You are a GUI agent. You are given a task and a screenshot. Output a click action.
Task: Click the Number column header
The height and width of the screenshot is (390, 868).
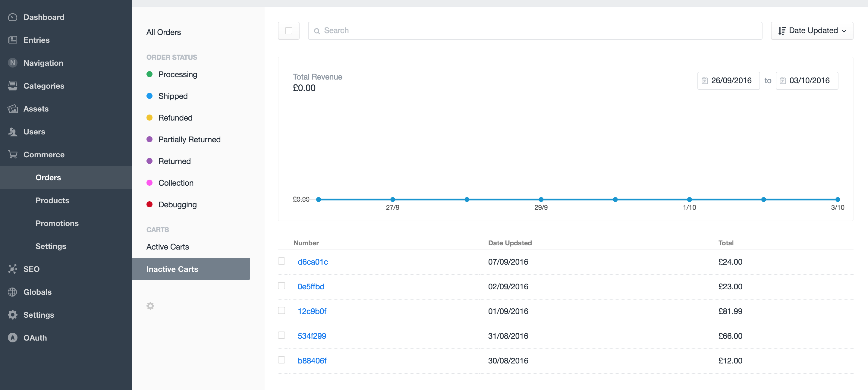click(306, 243)
